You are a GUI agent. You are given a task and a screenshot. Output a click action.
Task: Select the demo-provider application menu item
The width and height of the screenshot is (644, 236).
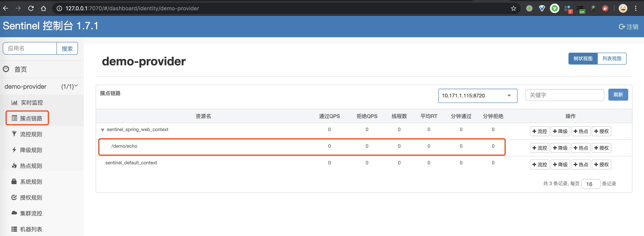click(x=25, y=87)
